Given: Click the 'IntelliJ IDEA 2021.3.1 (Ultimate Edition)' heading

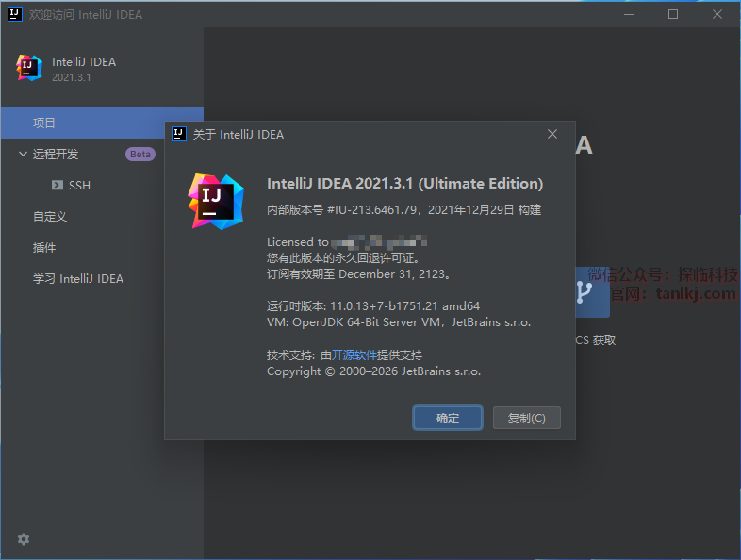Looking at the screenshot, I should click(x=405, y=183).
